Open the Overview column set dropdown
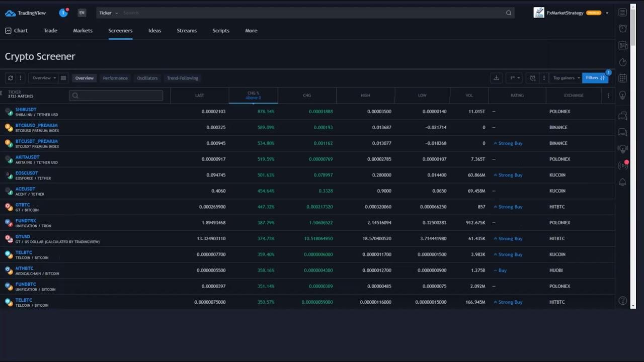The width and height of the screenshot is (644, 362). click(44, 78)
